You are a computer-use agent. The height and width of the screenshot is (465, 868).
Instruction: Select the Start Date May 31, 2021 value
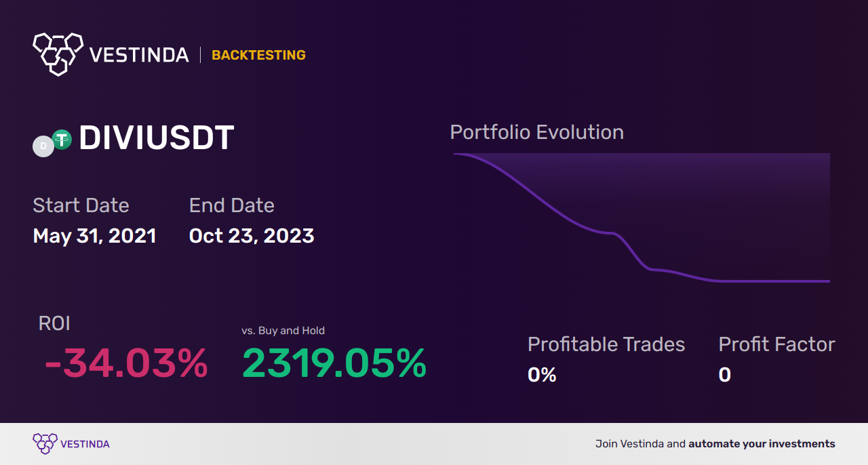[95, 236]
